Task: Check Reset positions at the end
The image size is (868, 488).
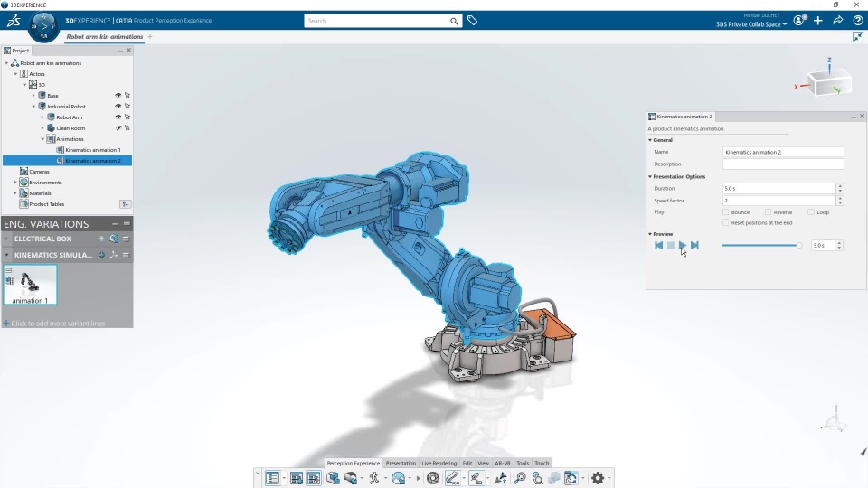Action: click(726, 223)
